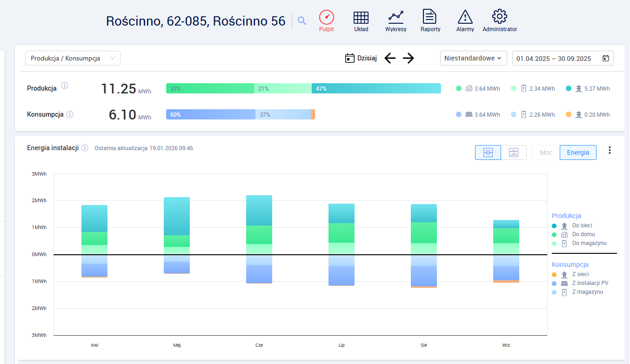The height and width of the screenshot is (364, 630).
Task: Open the Wykresy charts icon
Action: 395,18
